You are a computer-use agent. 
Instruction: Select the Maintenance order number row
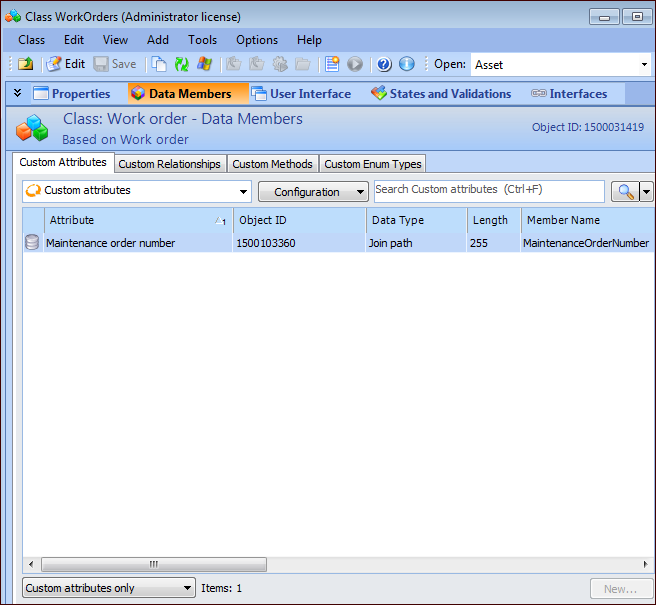point(338,243)
